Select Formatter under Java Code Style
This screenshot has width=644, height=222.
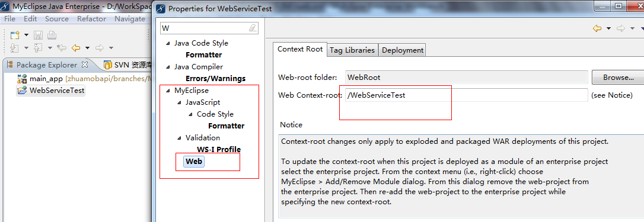[x=204, y=55]
